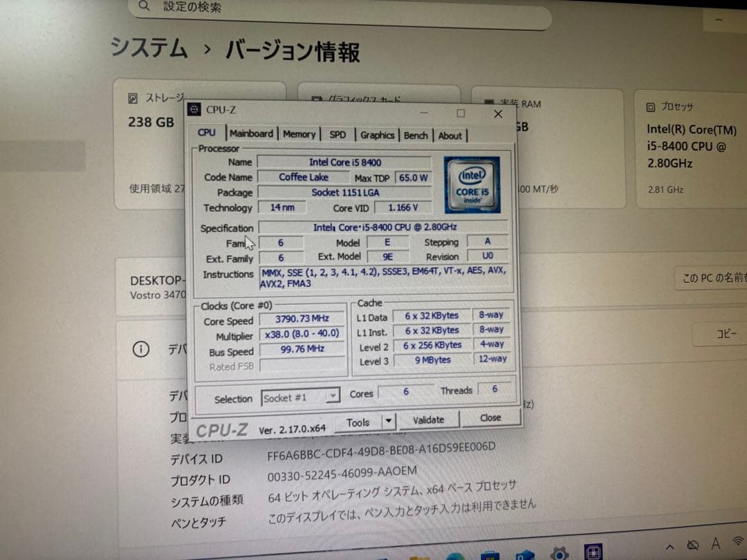This screenshot has height=560, width=747.
Task: Click the storage card icon in Settings
Action: pyautogui.click(x=133, y=98)
